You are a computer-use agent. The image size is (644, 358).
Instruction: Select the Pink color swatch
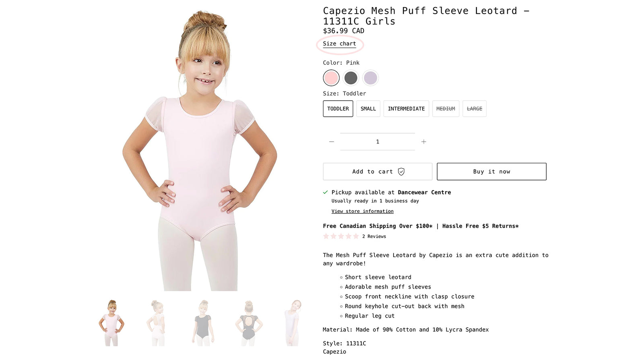click(x=331, y=78)
